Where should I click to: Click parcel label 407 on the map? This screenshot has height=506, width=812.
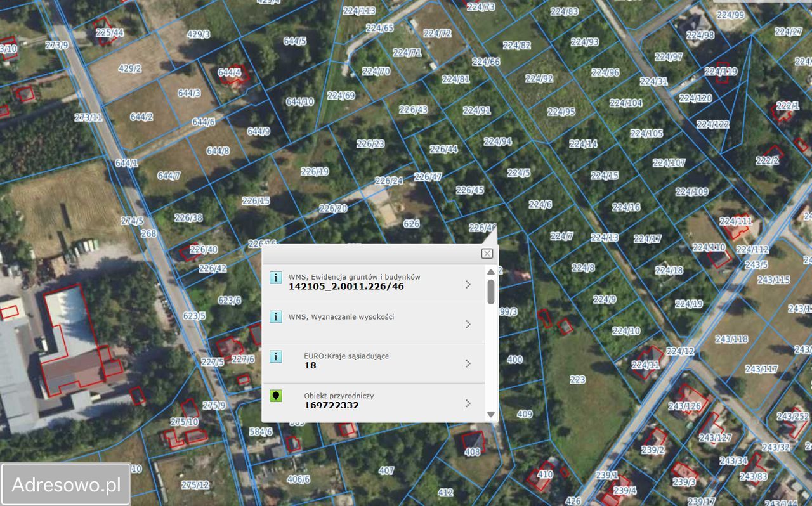pyautogui.click(x=386, y=470)
